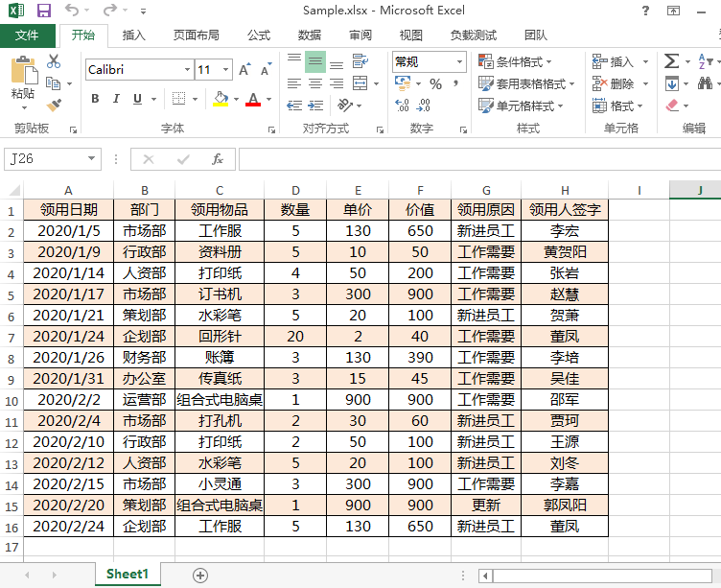Viewport: 721px width, 588px height.
Task: Decrease decimal places
Action: point(423,106)
